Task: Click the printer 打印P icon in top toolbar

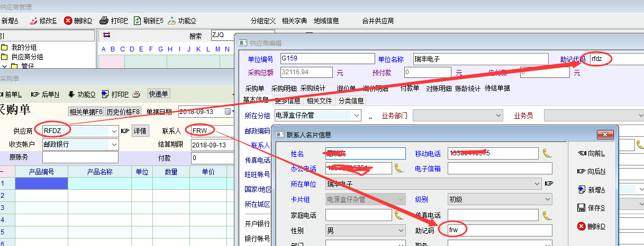Action: point(104,21)
